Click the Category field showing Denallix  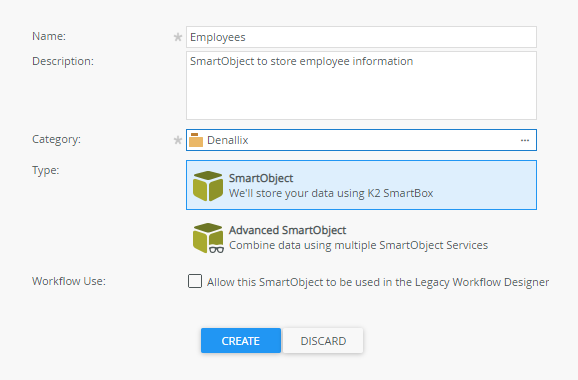click(x=361, y=140)
